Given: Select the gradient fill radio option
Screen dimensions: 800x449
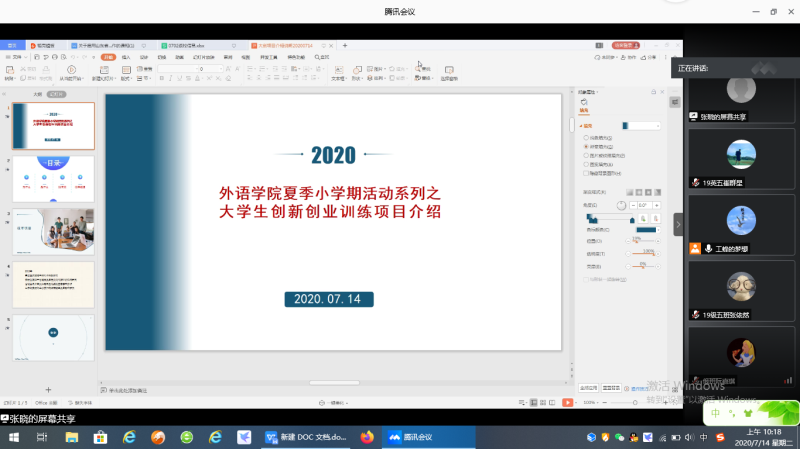Looking at the screenshot, I should click(x=586, y=146).
